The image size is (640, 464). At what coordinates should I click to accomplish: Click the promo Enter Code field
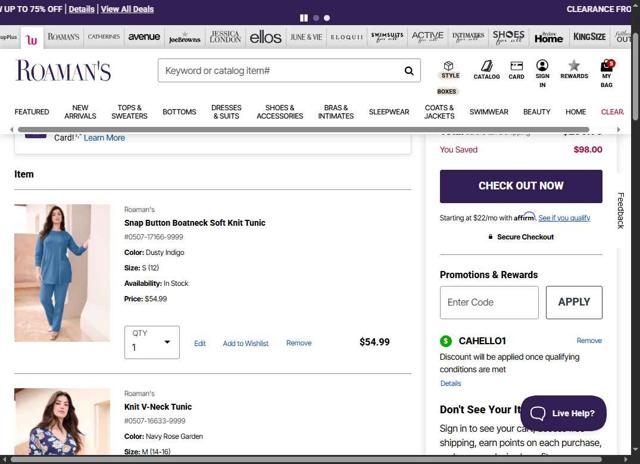coord(489,302)
